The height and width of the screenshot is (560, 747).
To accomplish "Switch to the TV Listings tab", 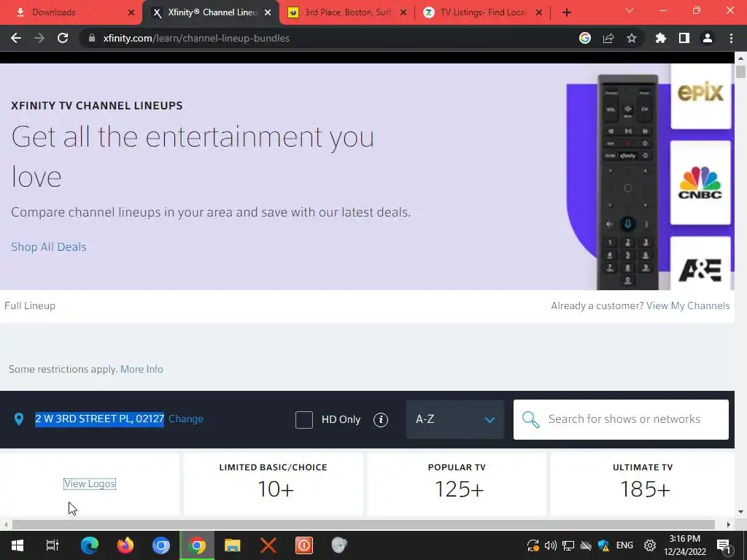I will [483, 12].
